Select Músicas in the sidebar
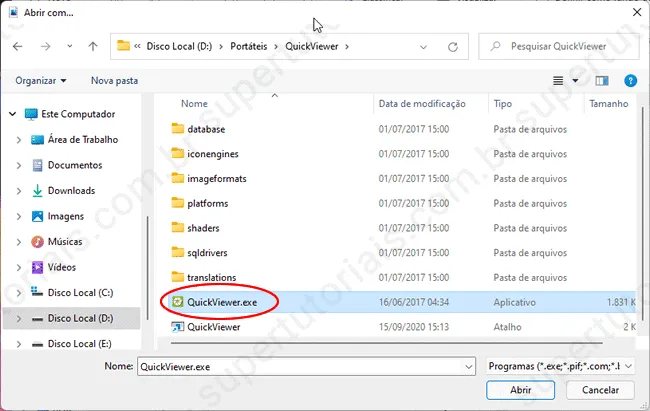This screenshot has height=411, width=650. pyautogui.click(x=65, y=241)
